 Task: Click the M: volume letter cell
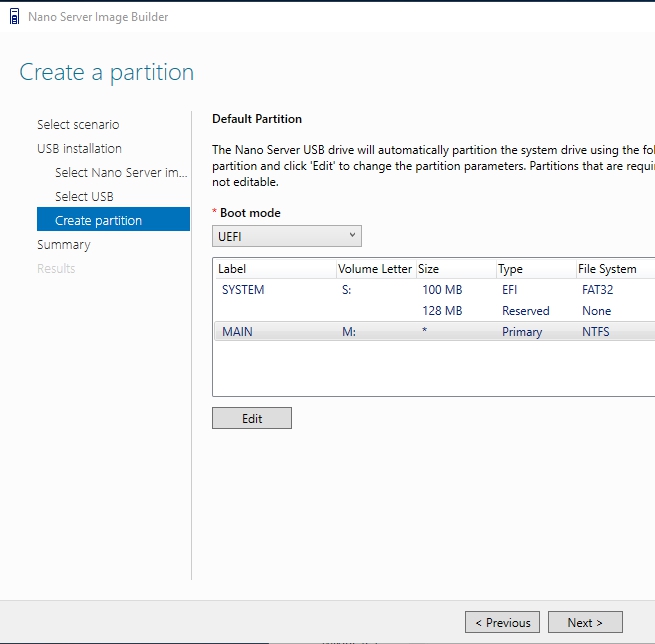tap(349, 332)
